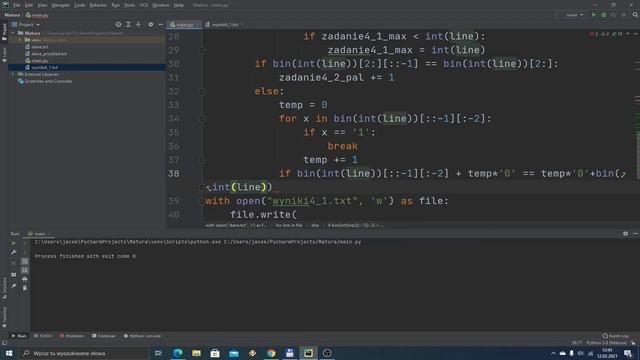640x360 pixels.
Task: Click the Windows Start button
Action: coord(9,353)
